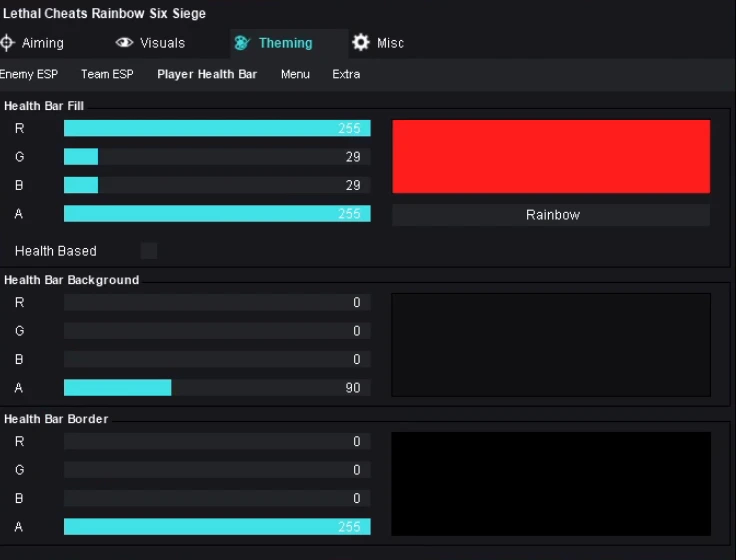Click the black Health Bar Border color preview
The height and width of the screenshot is (560, 736).
(551, 484)
